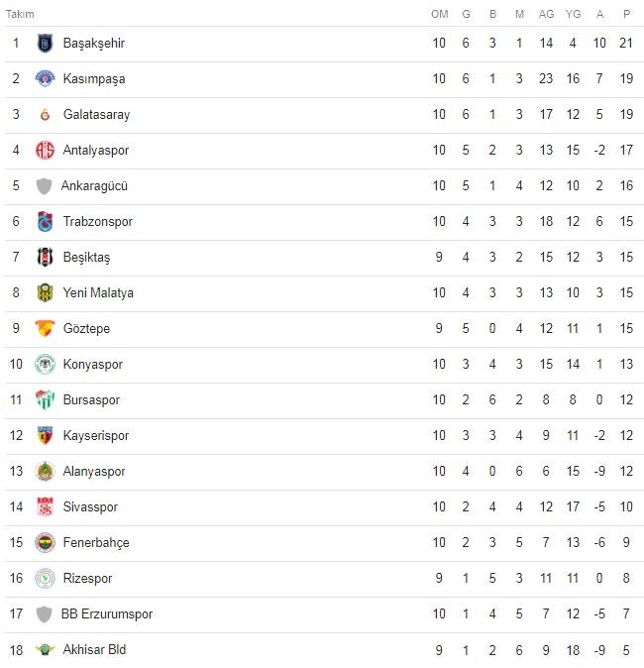Screen dimensions: 644x668
Task: Click the Takım column header
Action: pos(20,14)
